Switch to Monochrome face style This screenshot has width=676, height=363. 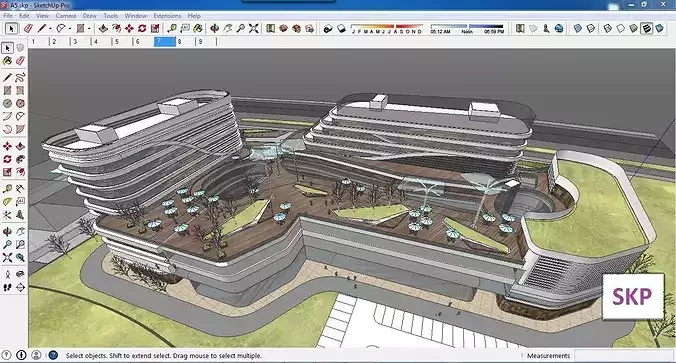[x=659, y=28]
